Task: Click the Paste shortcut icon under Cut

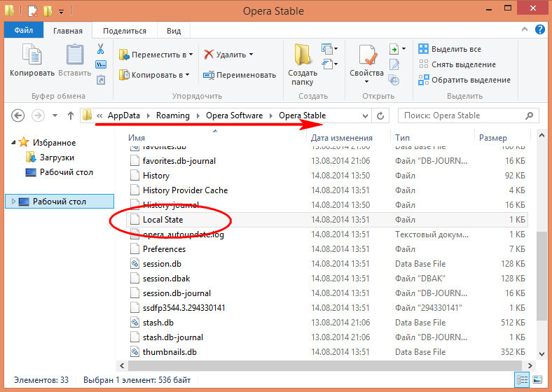Action: [x=101, y=80]
